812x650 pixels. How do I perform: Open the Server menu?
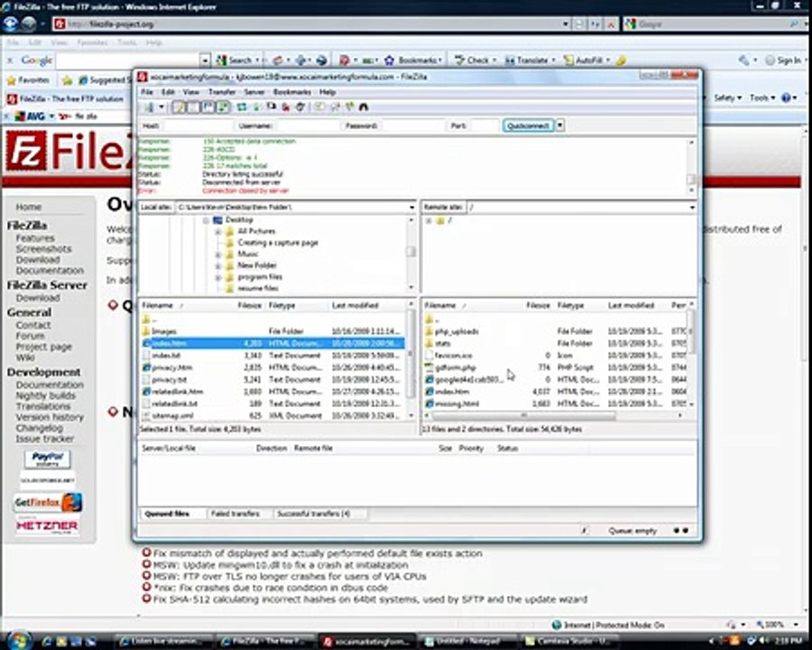click(254, 92)
